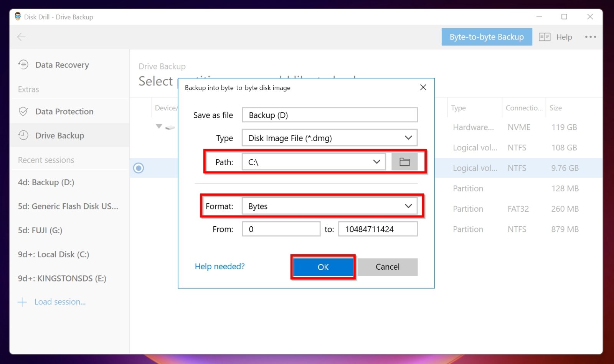Confirm backup by pressing OK

tap(323, 267)
